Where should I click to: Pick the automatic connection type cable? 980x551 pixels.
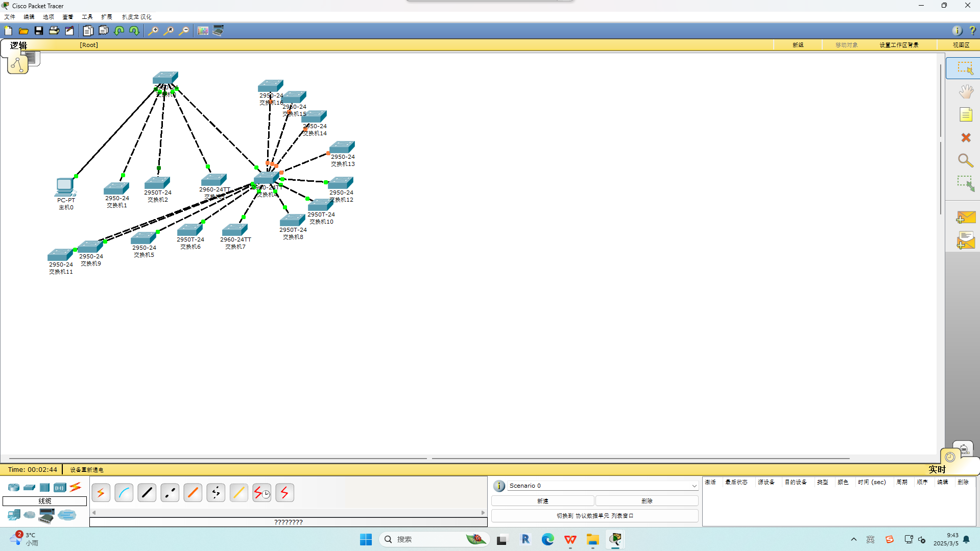pyautogui.click(x=101, y=493)
